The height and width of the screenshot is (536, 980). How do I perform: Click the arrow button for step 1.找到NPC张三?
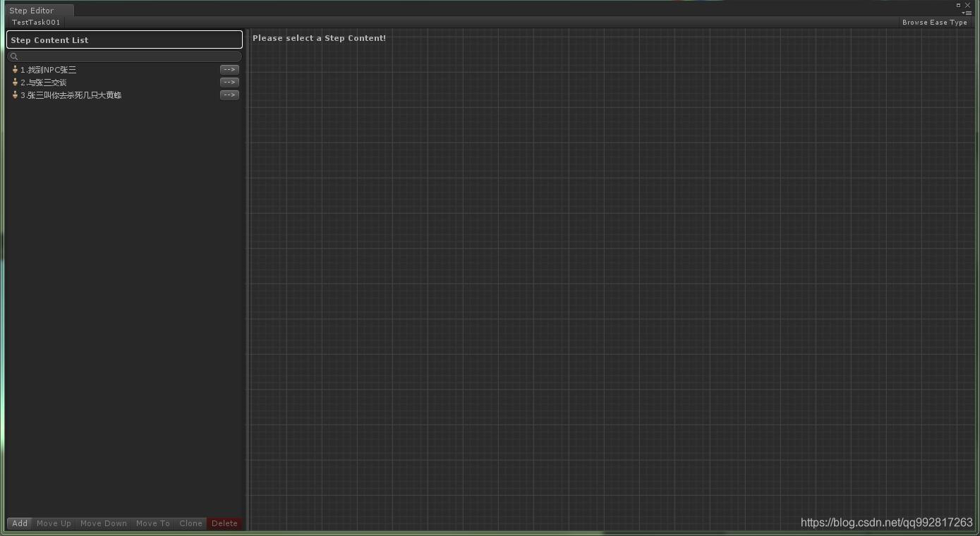point(229,70)
